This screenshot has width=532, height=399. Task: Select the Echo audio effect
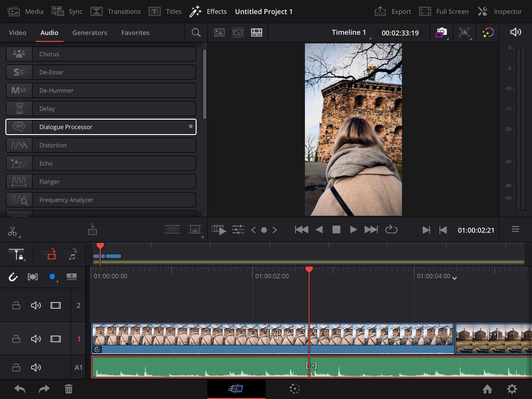point(101,163)
